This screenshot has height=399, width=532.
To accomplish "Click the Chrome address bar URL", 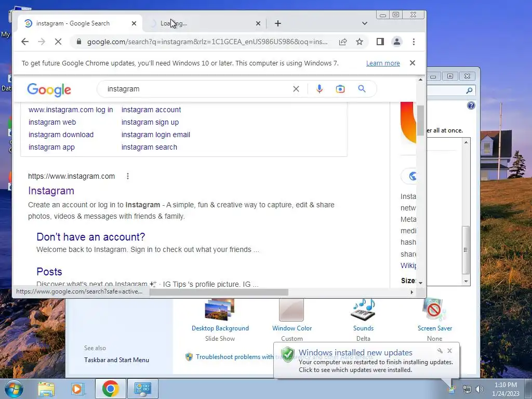I will (x=207, y=42).
